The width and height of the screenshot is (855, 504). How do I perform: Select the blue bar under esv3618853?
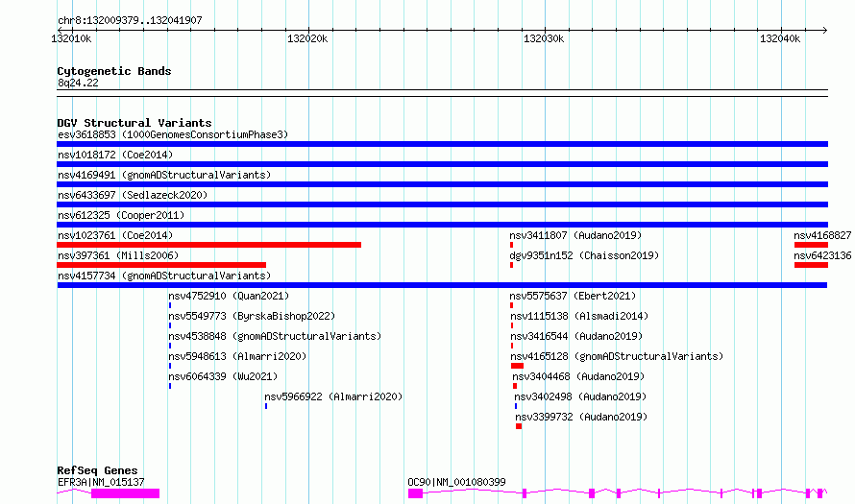point(442,144)
